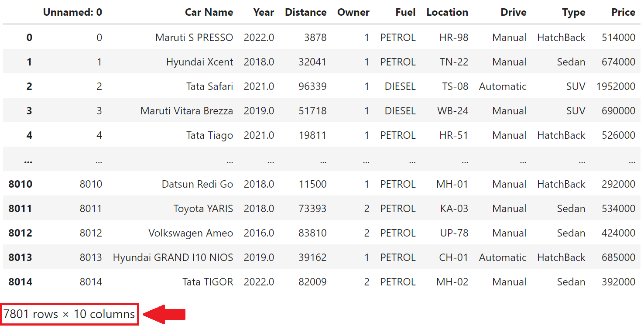644x326 pixels.
Task: Select the distance value 82009
Action: [312, 282]
